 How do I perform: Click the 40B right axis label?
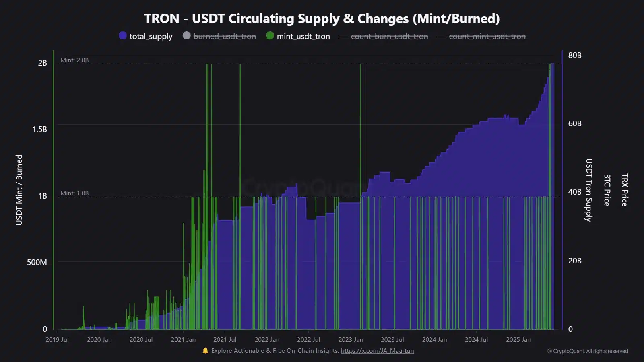(575, 192)
